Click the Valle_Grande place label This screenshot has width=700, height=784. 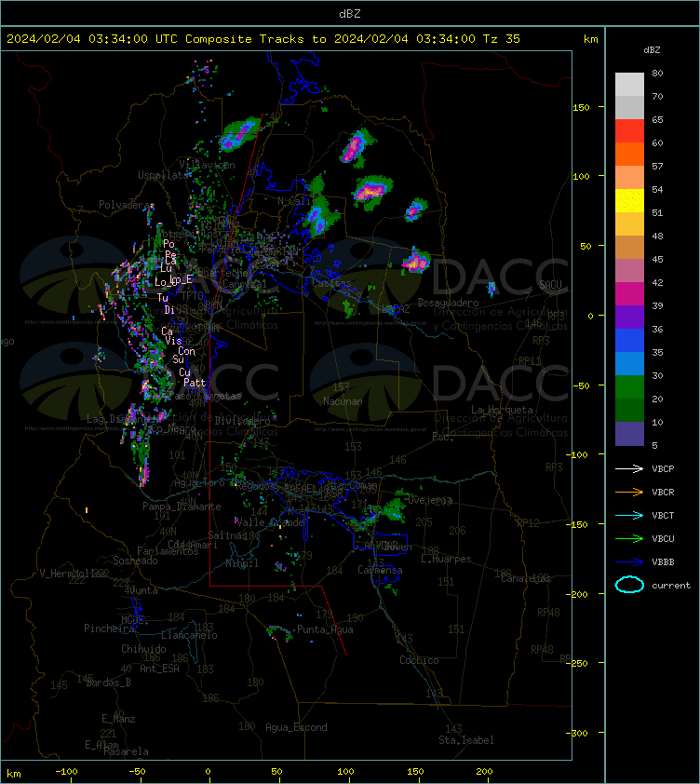[269, 522]
